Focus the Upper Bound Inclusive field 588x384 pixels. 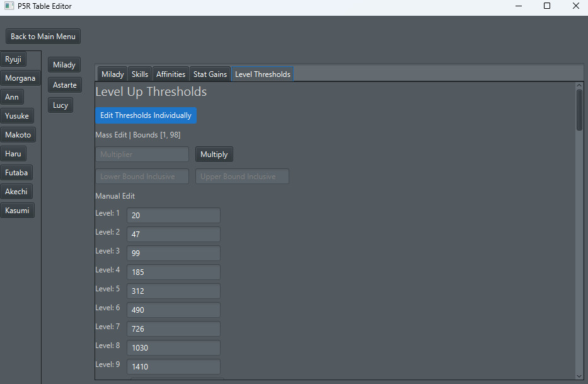coord(242,177)
